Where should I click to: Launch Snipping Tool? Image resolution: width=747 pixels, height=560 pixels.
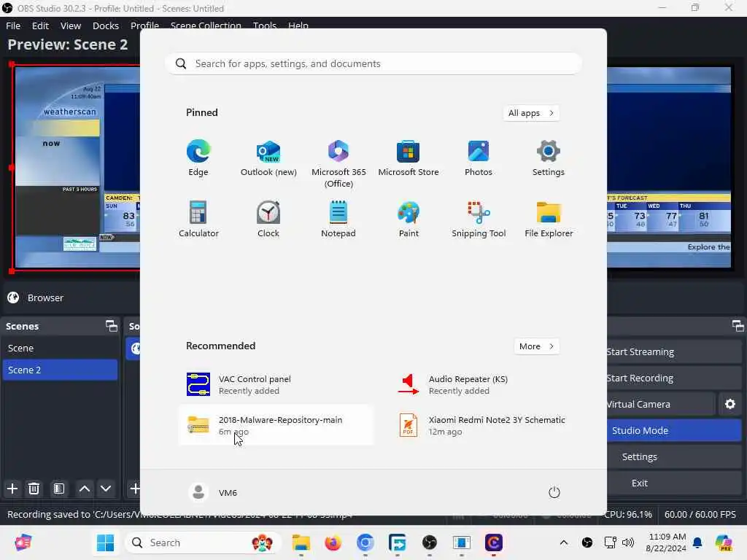[x=479, y=219]
